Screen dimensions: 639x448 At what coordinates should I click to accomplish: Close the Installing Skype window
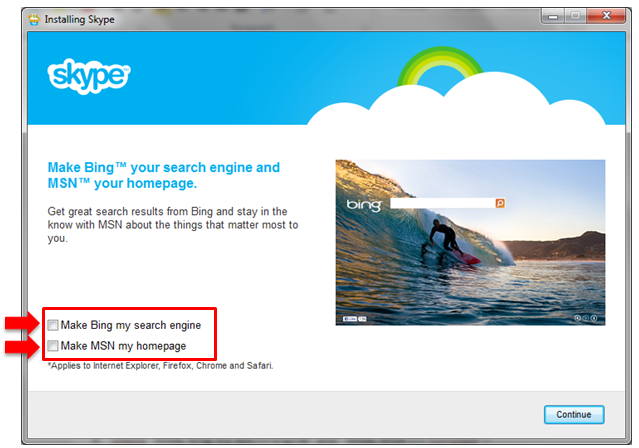coord(606,16)
